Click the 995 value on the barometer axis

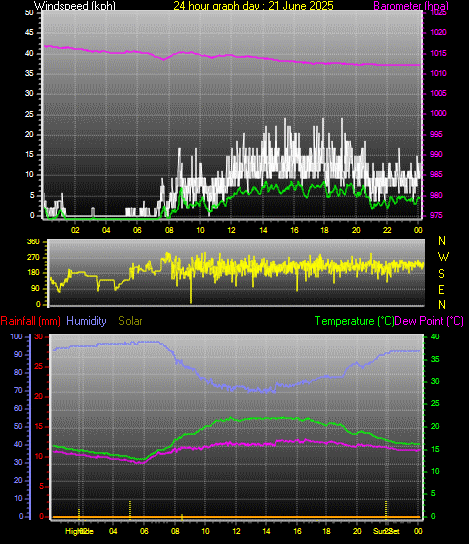436,134
